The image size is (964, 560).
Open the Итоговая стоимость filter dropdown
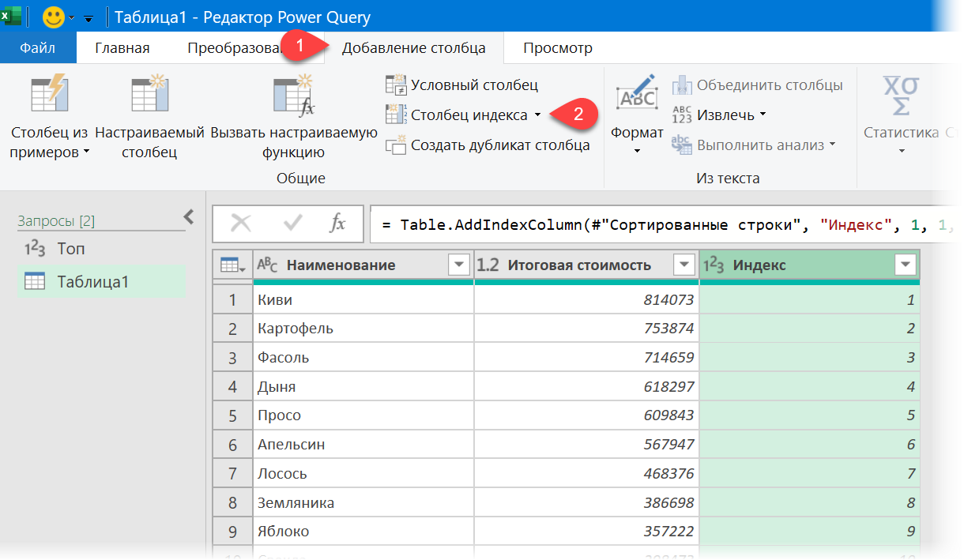coord(683,265)
